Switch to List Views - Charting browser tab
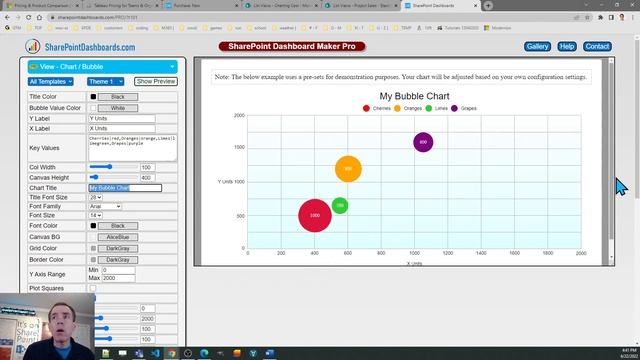This screenshot has height=360, width=640. (282, 6)
